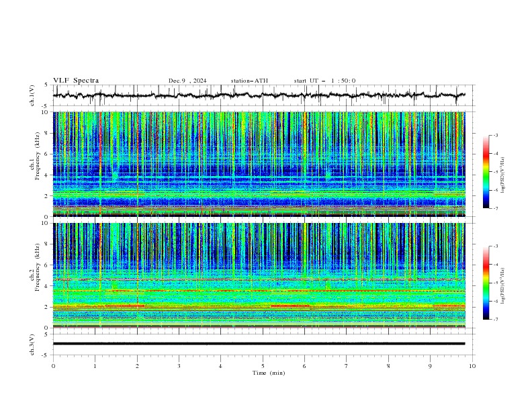Click the ch.1 voltage waveform trace

click(259, 95)
